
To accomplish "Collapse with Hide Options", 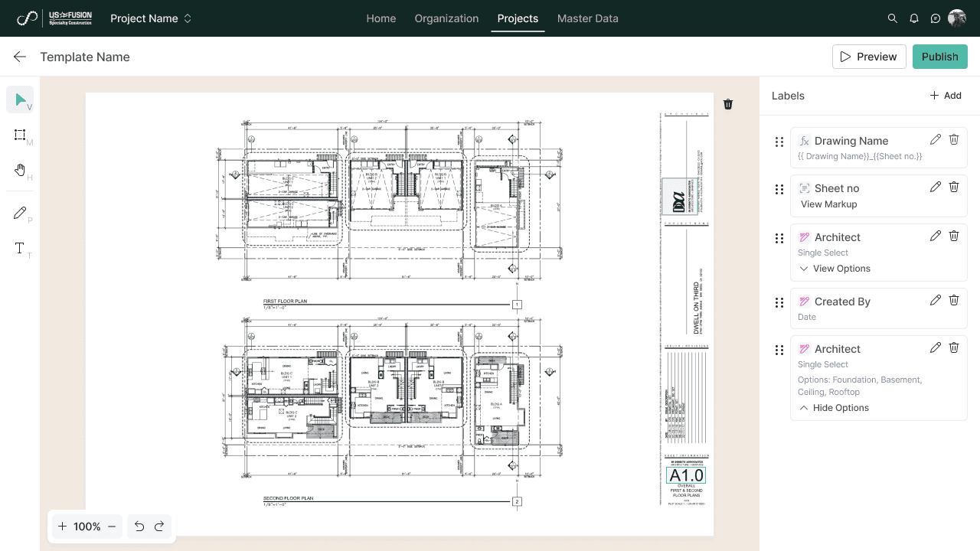I will coord(834,408).
